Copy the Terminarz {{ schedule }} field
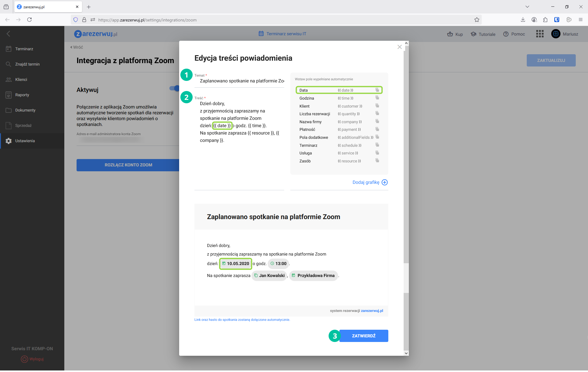The width and height of the screenshot is (588, 372). (x=377, y=145)
